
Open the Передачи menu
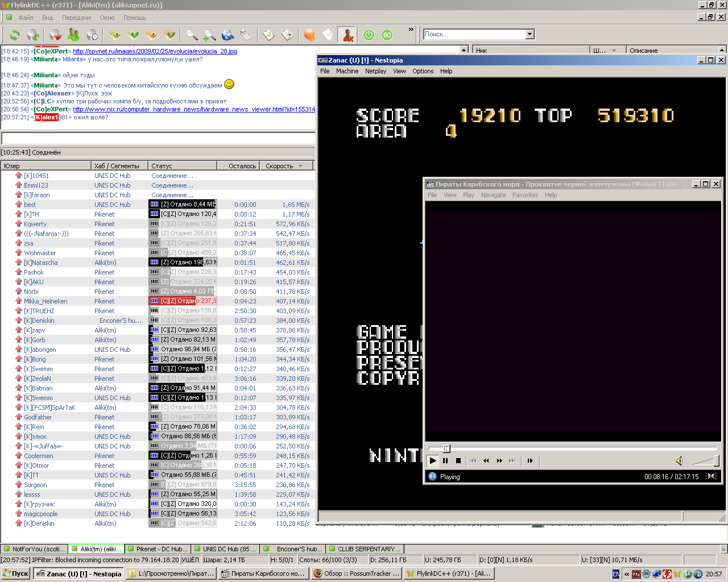76,18
